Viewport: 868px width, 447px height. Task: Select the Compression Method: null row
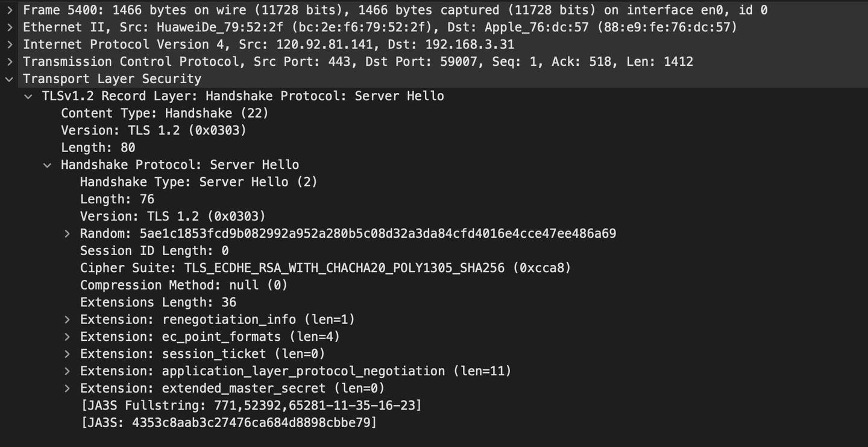pos(183,285)
